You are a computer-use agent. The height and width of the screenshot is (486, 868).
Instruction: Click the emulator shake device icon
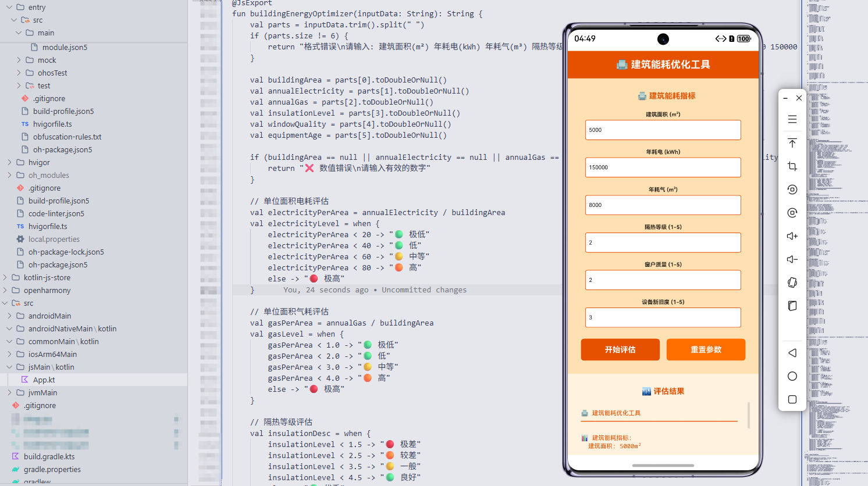tap(792, 283)
